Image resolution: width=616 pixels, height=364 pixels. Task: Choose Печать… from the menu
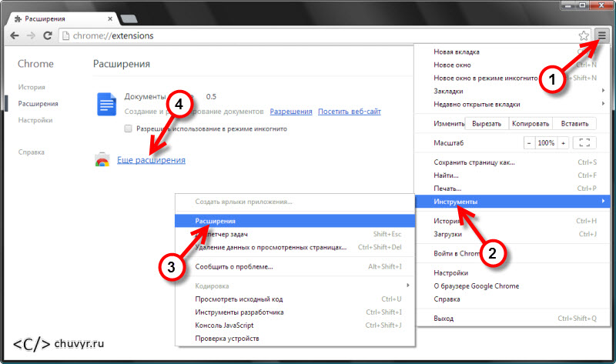[x=511, y=188]
